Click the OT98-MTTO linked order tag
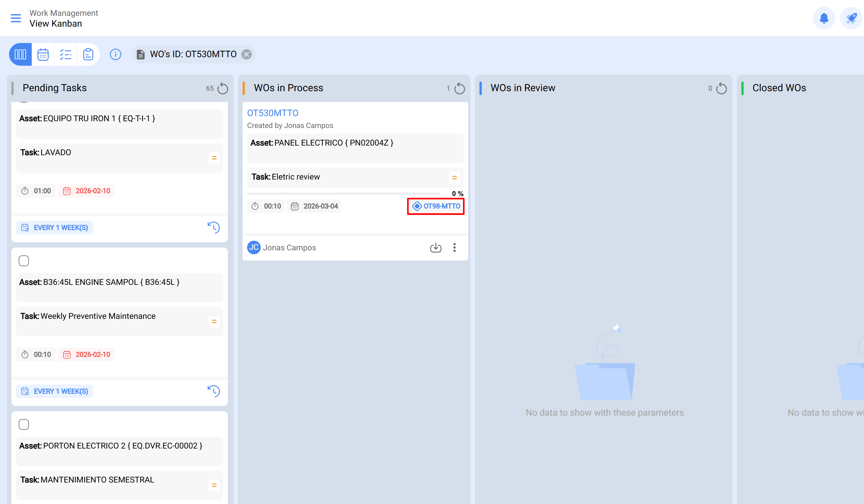864x504 pixels. 436,206
